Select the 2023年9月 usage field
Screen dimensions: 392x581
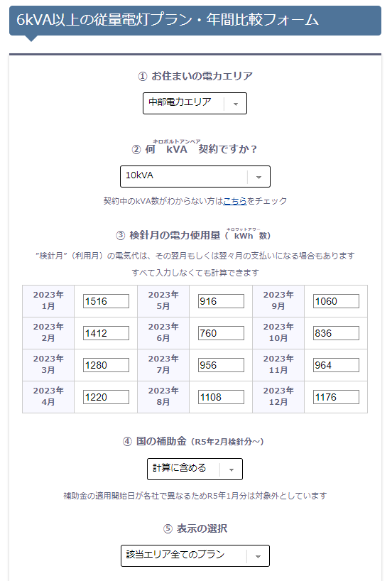[x=336, y=301]
